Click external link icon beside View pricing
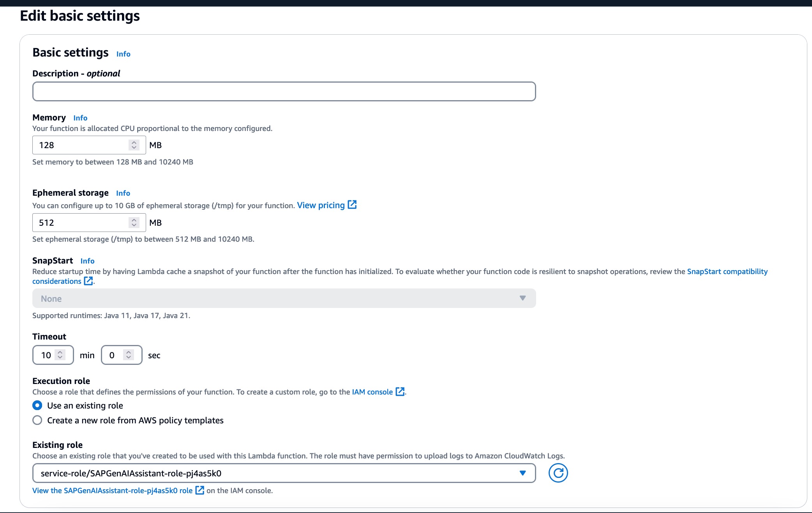This screenshot has width=812, height=513. [352, 205]
